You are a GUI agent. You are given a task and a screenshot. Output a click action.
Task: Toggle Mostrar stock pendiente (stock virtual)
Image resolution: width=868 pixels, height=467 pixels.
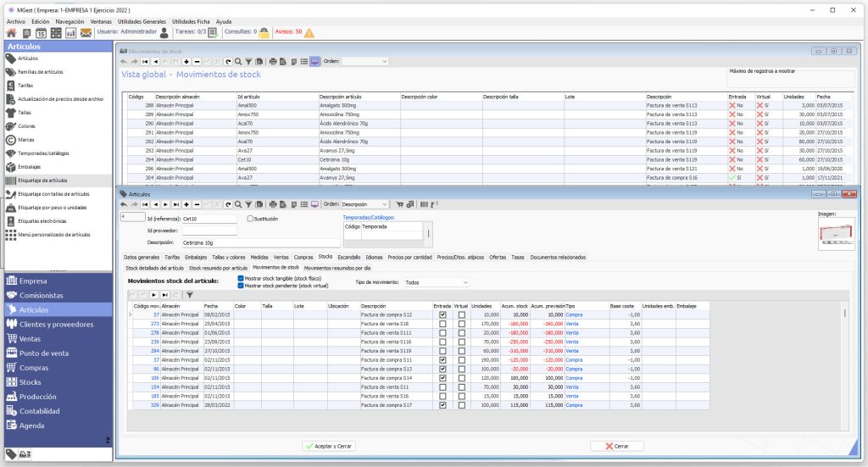[x=240, y=286]
